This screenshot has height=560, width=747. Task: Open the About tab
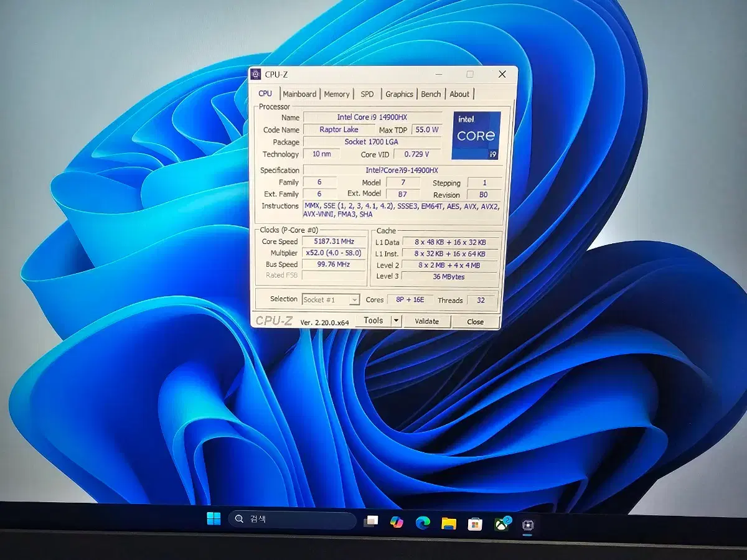click(x=459, y=94)
